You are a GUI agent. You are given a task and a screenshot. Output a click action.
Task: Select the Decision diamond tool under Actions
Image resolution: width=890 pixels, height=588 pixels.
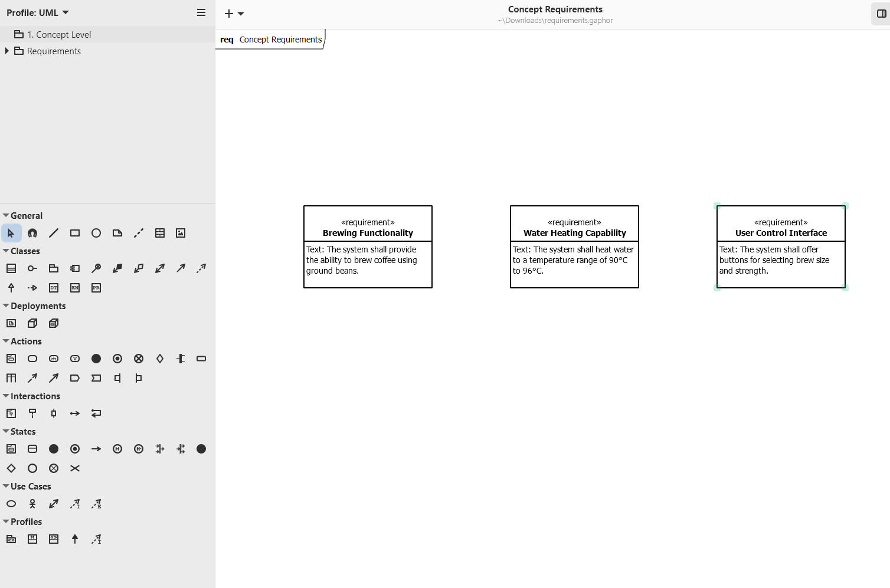point(159,359)
